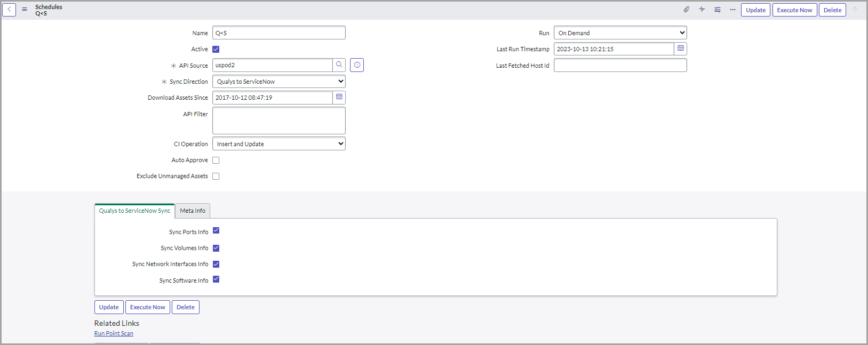Screen dimensions: 868x345
Task: Click the bottom Delete button
Action: point(186,307)
